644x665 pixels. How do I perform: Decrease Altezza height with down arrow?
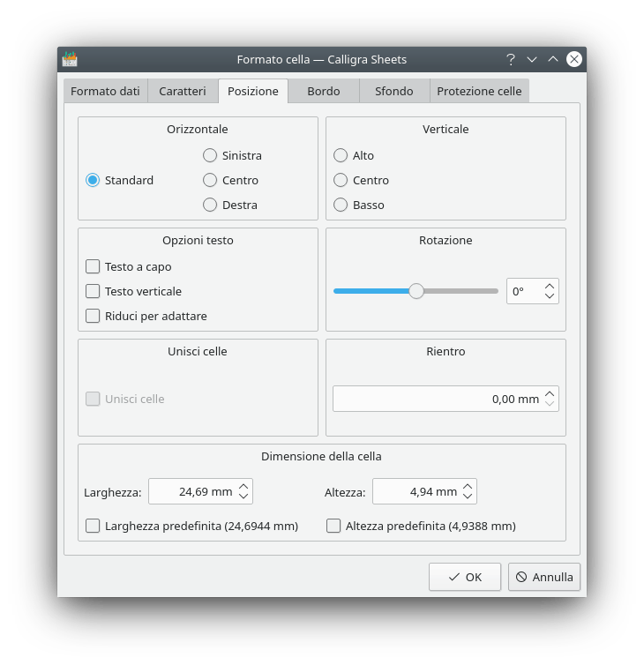tap(468, 497)
